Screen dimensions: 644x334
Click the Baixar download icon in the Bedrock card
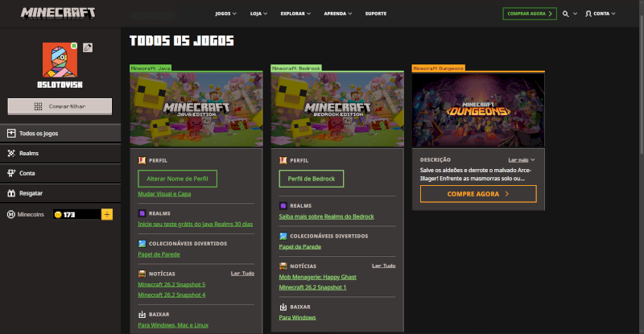pyautogui.click(x=283, y=307)
